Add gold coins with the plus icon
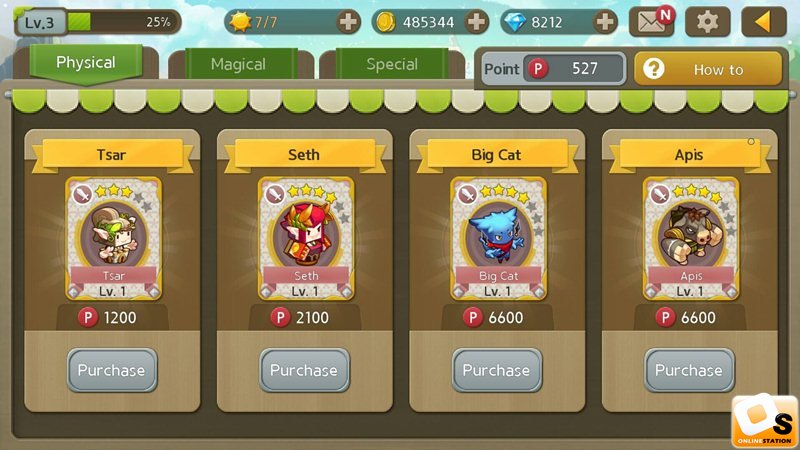The width and height of the screenshot is (800, 450). [476, 22]
